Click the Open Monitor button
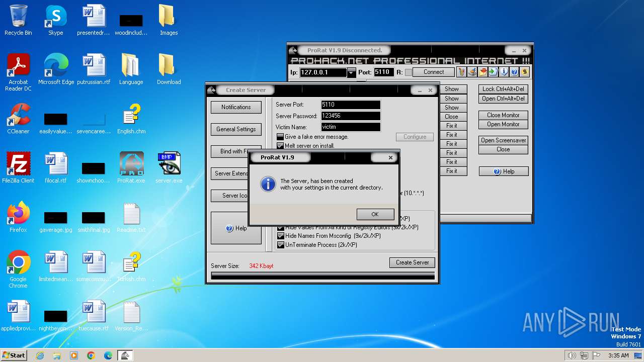Image resolution: width=644 pixels, height=362 pixels. tap(503, 124)
